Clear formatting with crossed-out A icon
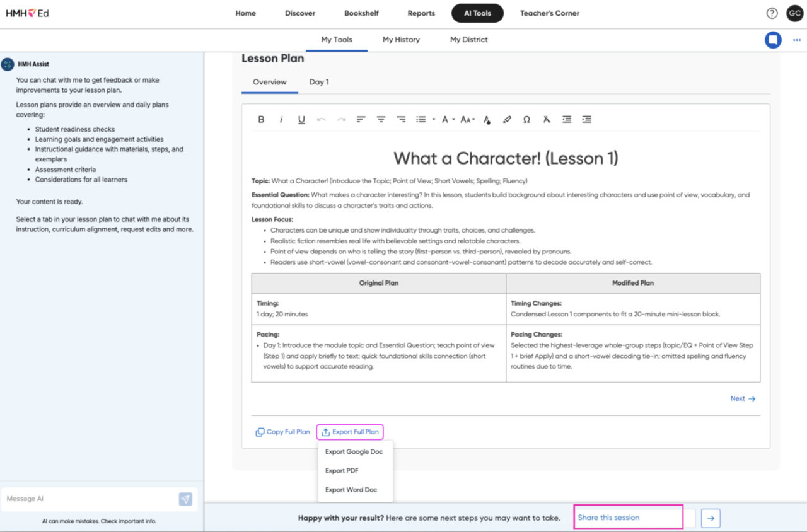Viewport: 807px width, 532px height. click(547, 119)
